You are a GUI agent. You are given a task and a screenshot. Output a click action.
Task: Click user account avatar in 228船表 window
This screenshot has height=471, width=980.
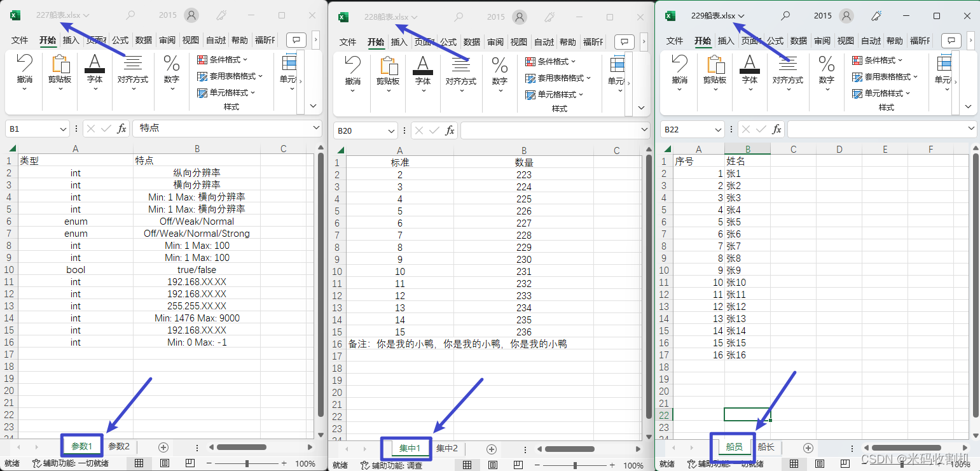(x=520, y=17)
